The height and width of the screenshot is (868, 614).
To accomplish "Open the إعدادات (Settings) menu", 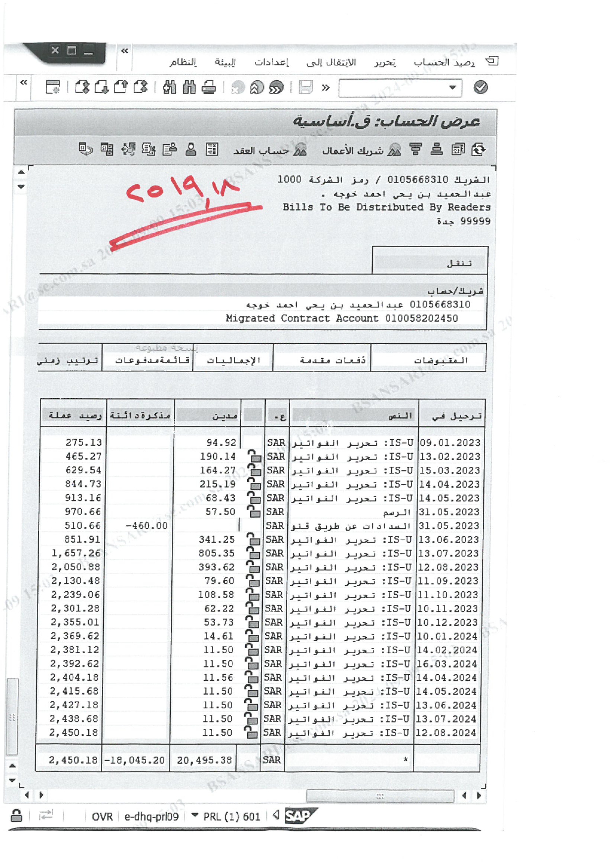I will [271, 62].
